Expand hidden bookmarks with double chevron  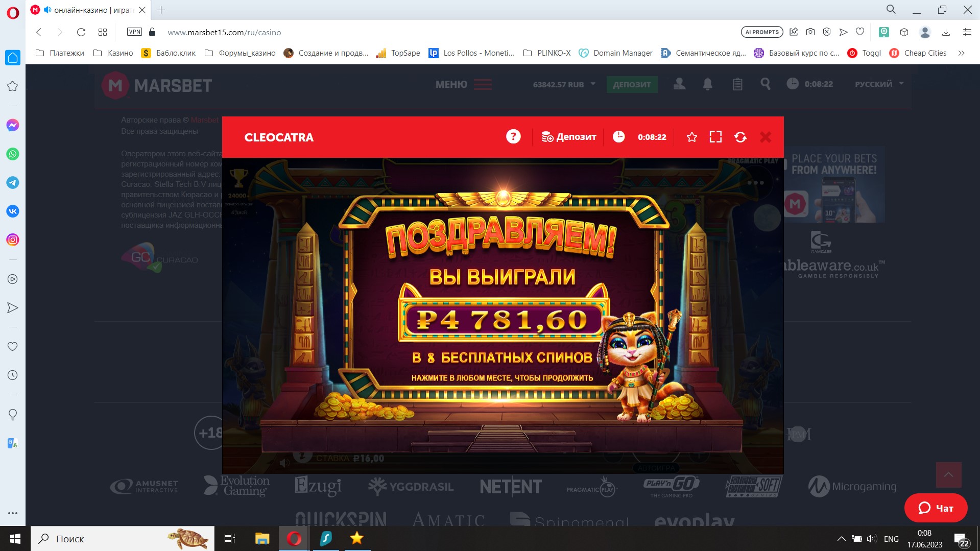click(961, 53)
